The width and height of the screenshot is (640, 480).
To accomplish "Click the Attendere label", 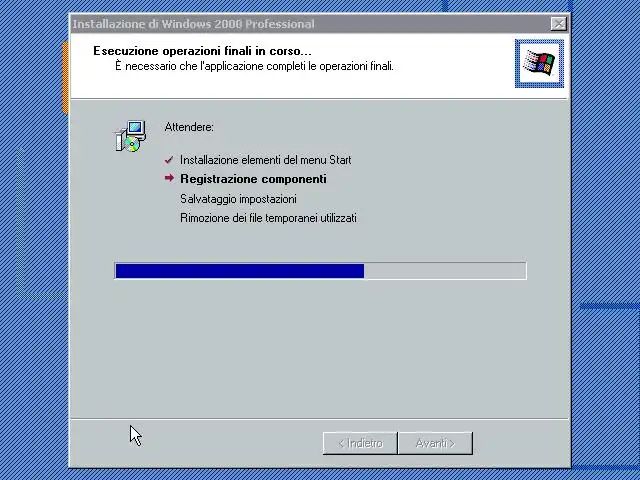I will (x=189, y=127).
